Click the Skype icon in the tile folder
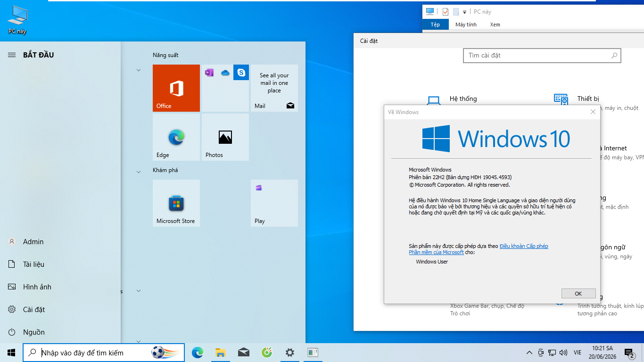 (241, 73)
